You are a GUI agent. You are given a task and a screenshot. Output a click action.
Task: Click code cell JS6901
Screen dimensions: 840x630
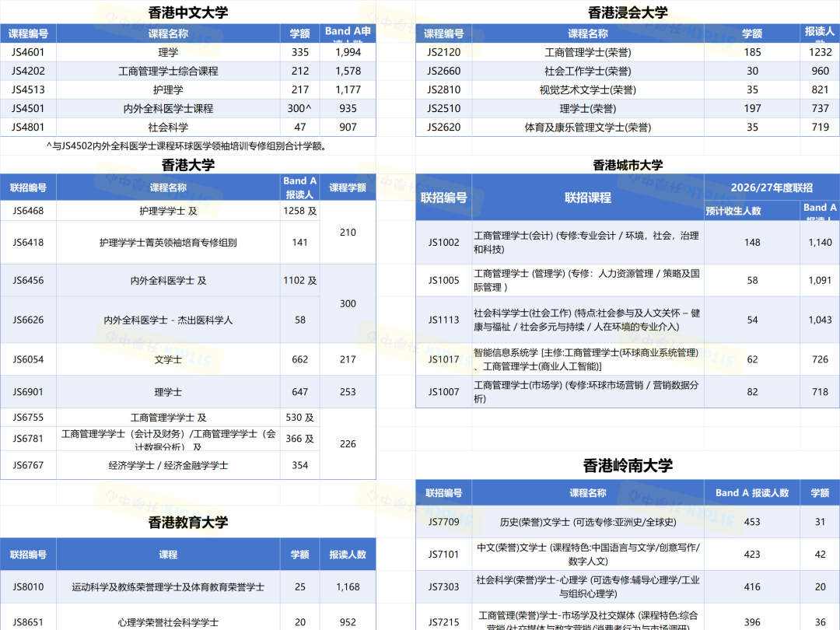[x=28, y=392]
